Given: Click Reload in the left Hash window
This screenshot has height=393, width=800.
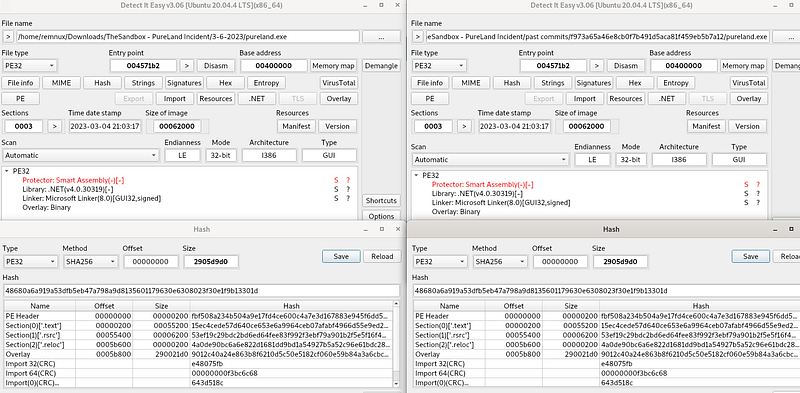Looking at the screenshot, I should tap(382, 256).
